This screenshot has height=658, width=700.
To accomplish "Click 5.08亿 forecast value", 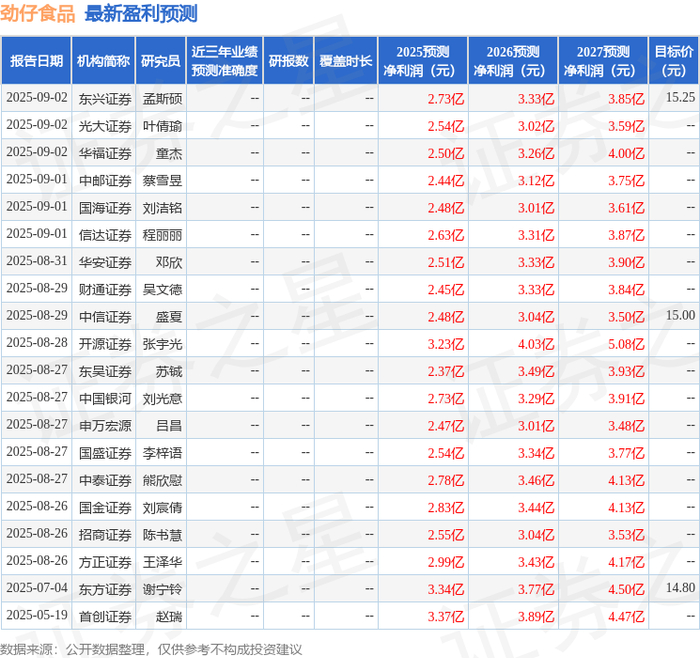I will [626, 344].
